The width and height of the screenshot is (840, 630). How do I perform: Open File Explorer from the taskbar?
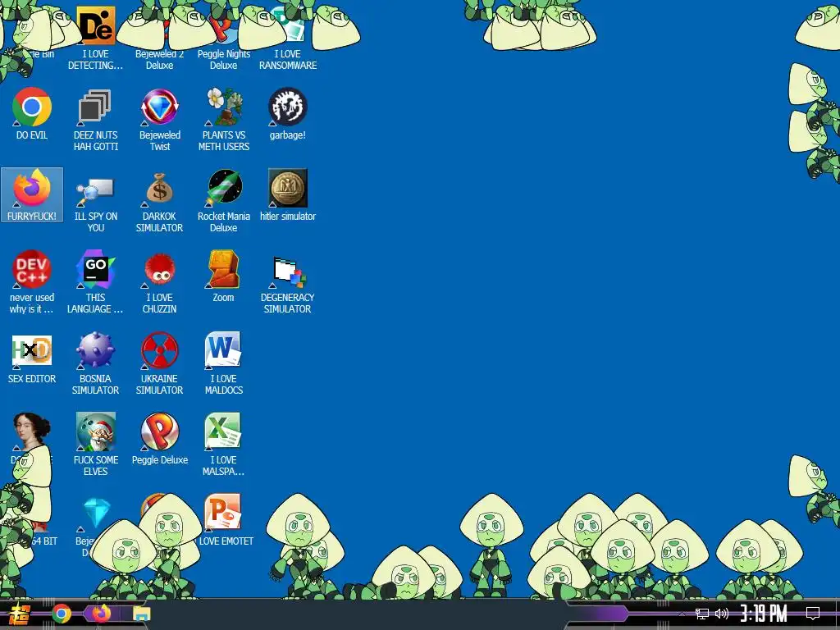pos(142,614)
